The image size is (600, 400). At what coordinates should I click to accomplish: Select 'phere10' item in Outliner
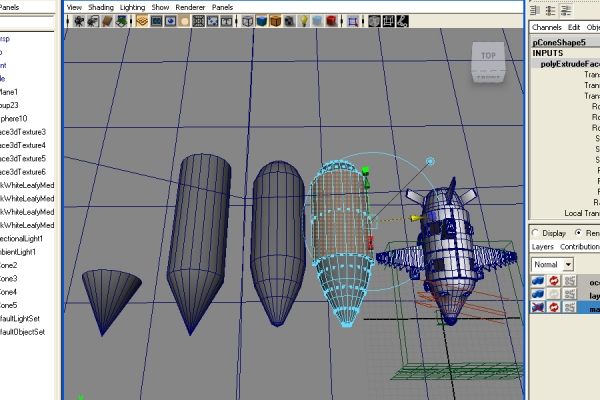click(x=13, y=119)
